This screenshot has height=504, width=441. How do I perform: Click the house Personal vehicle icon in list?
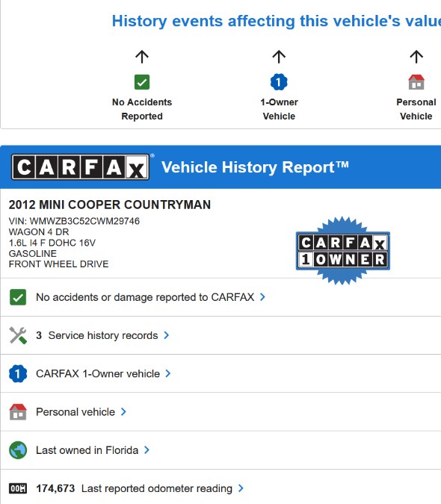18,411
